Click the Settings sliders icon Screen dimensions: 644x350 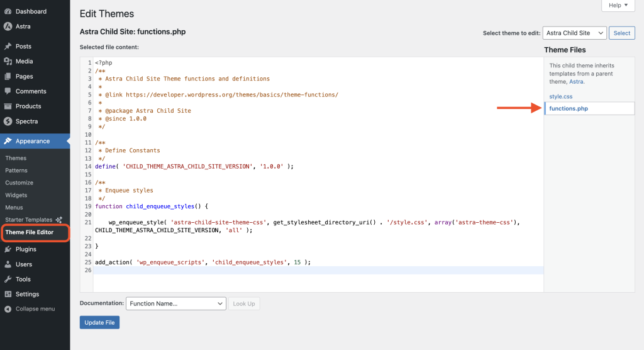[8, 294]
